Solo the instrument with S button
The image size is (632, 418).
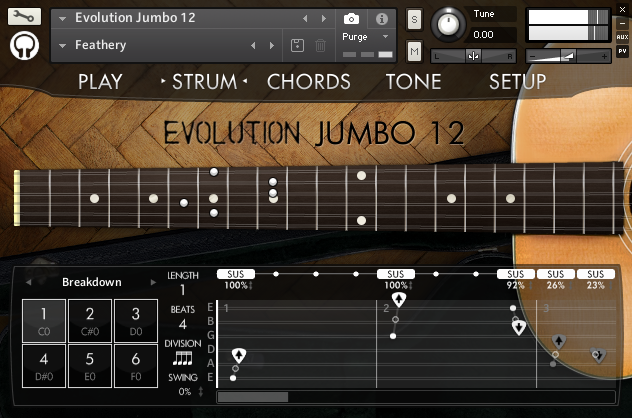[x=414, y=19]
